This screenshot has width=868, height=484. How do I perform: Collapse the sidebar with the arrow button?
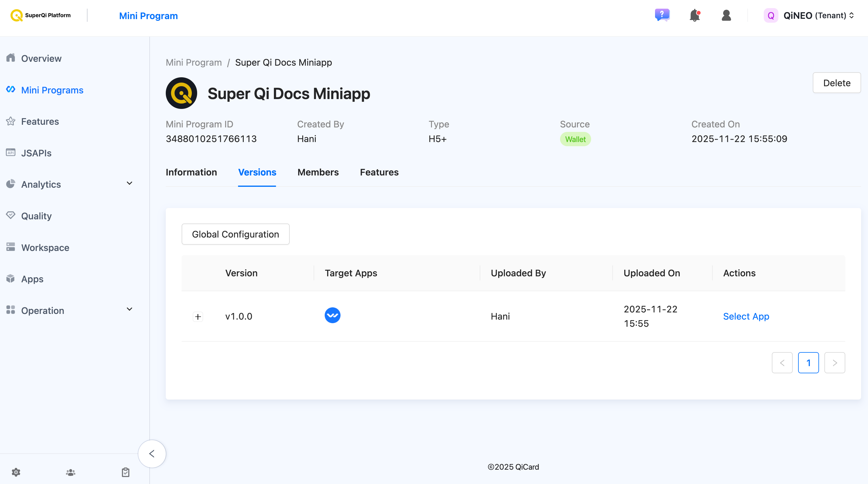pos(152,454)
